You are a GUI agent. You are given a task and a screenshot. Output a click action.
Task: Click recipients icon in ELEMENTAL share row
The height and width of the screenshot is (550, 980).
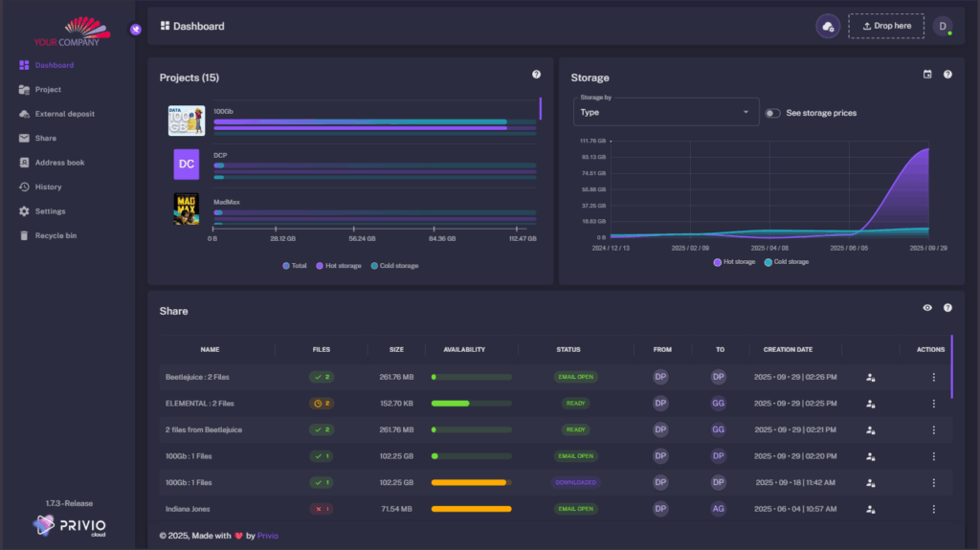870,404
